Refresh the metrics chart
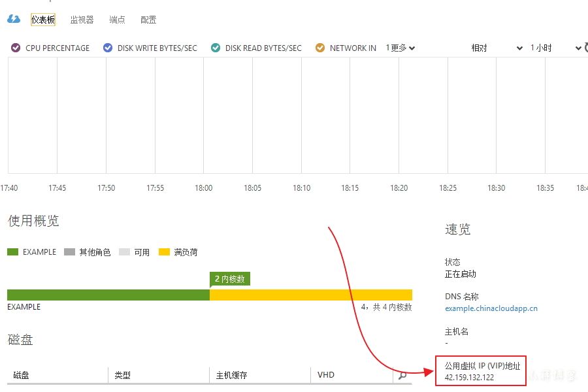The image size is (588, 392). coord(585,48)
